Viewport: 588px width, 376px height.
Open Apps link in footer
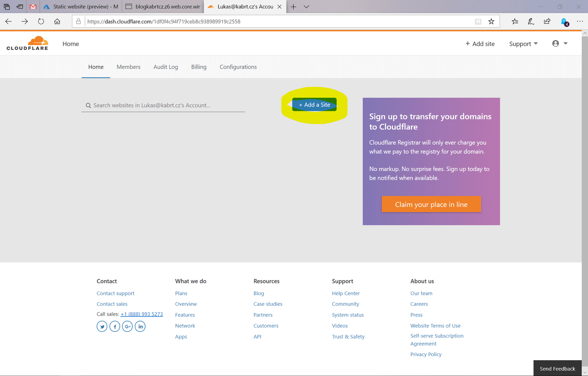coord(181,337)
